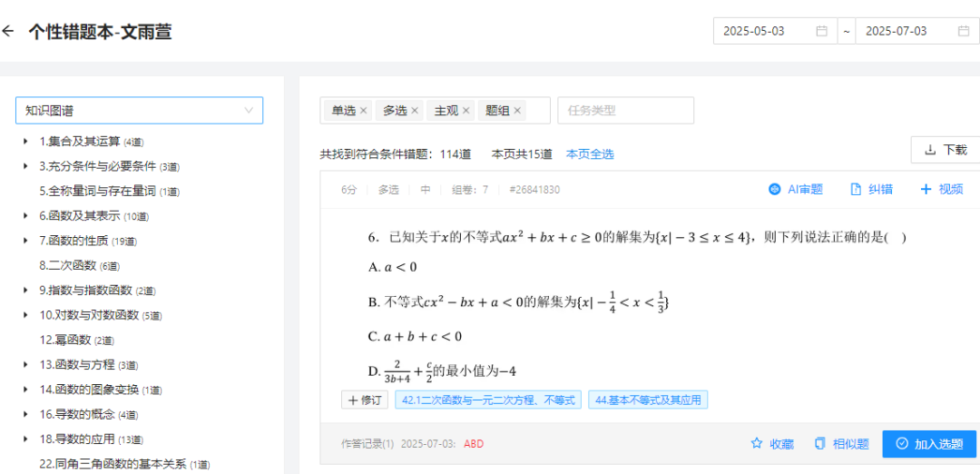980x474 pixels.
Task: Expand 13.函数与方程 tree node
Action: (25, 364)
